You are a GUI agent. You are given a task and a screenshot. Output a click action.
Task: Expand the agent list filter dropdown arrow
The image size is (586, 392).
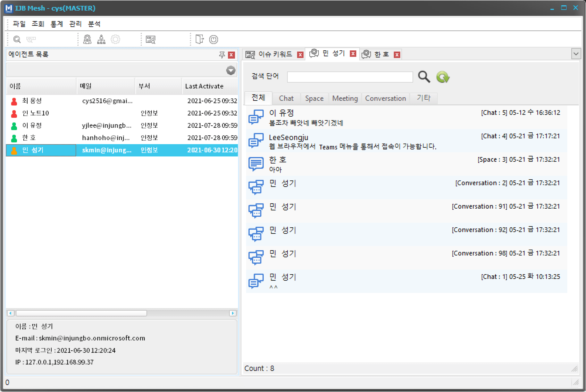(231, 71)
